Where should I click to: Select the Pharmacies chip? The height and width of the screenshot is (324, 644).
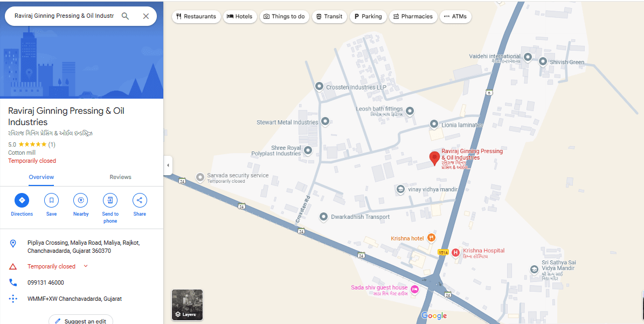click(413, 16)
